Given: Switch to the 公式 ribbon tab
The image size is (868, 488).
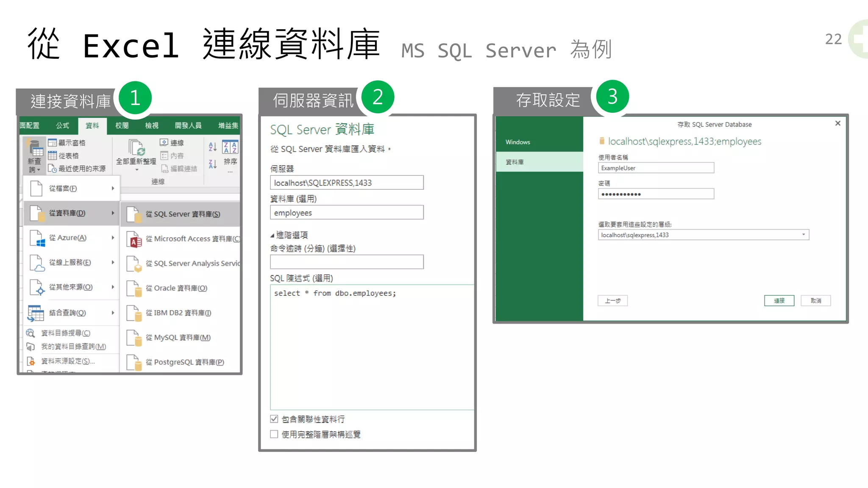Looking at the screenshot, I should click(62, 125).
